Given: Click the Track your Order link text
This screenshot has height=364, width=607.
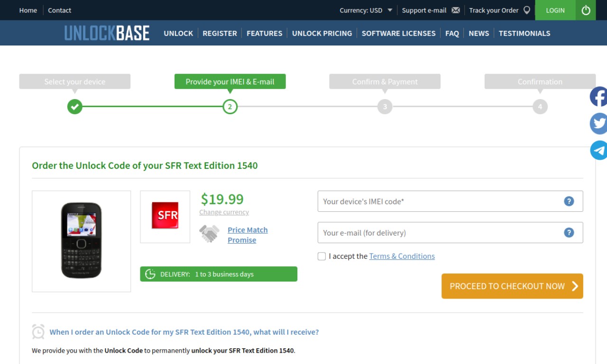Looking at the screenshot, I should 494,10.
